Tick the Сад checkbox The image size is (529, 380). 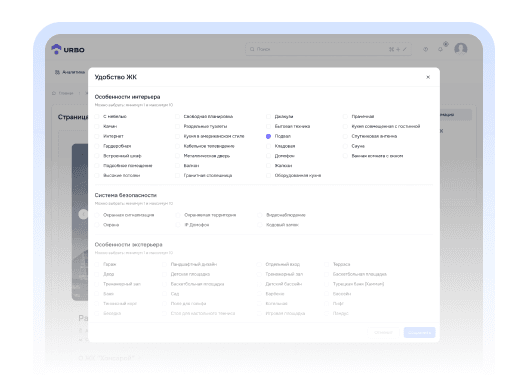click(164, 294)
